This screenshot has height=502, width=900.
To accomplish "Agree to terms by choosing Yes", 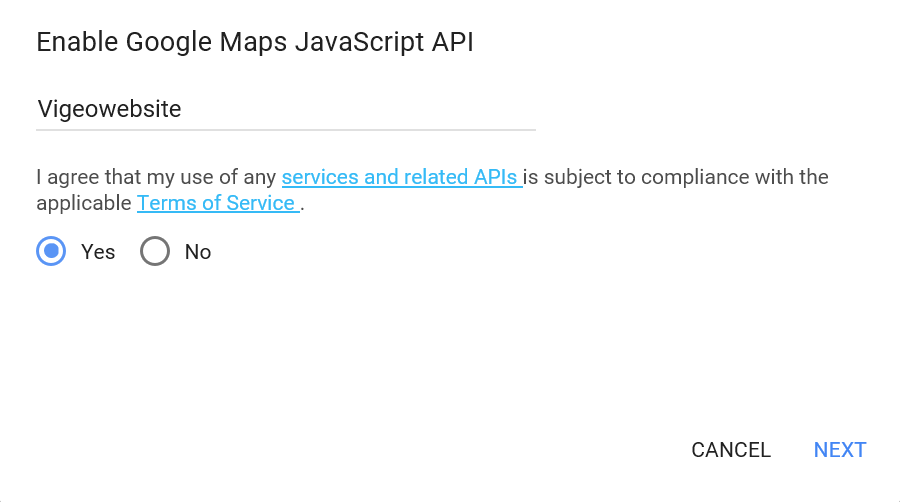I will pos(51,251).
